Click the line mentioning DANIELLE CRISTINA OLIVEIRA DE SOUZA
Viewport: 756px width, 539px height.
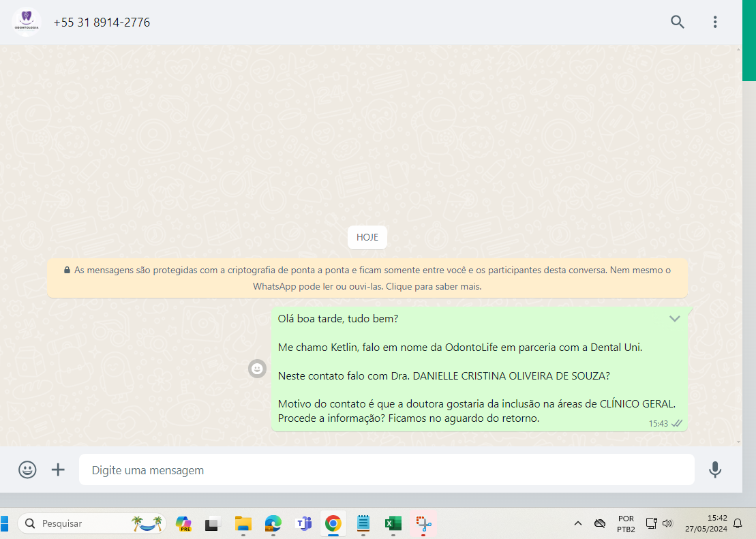click(x=444, y=375)
